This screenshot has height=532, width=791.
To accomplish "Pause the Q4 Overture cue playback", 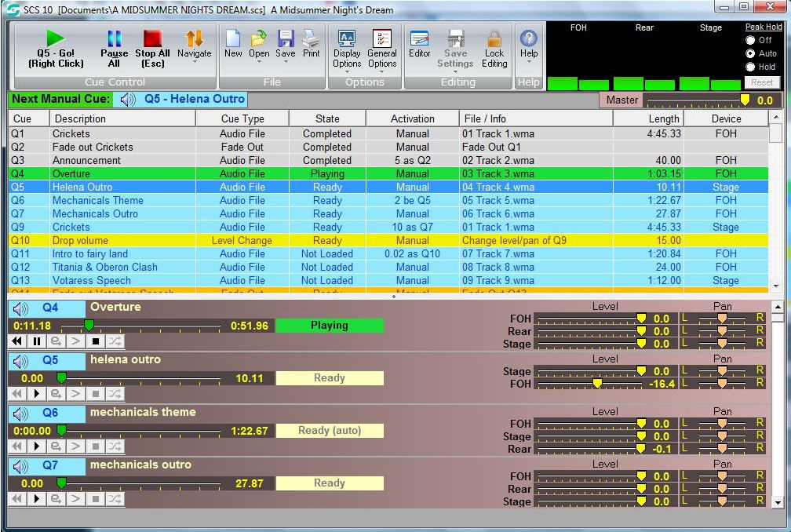I will pos(36,341).
